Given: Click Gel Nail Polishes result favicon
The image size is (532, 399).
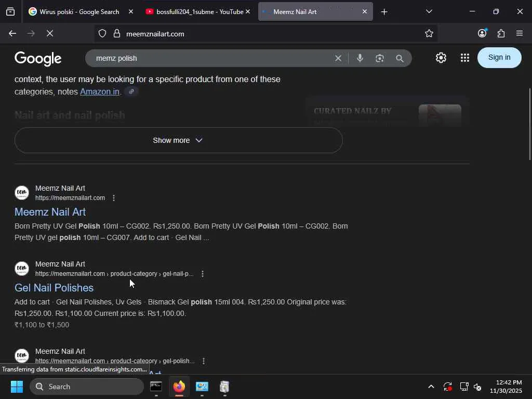Looking at the screenshot, I should (x=22, y=269).
